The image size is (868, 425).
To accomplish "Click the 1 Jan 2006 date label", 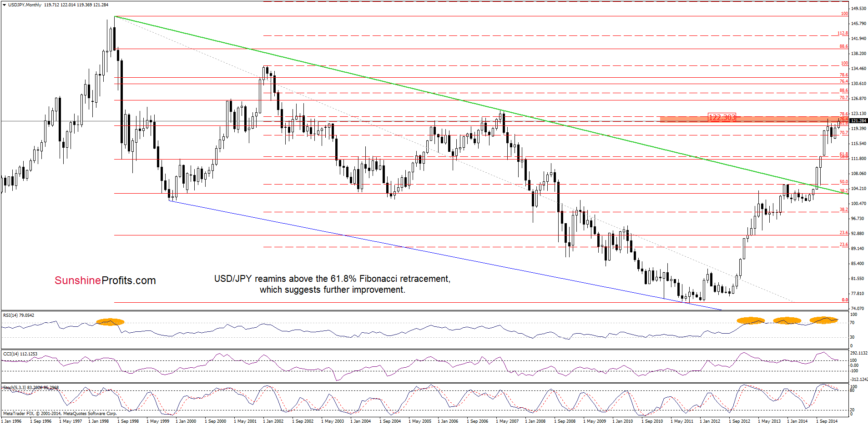I will tap(448, 421).
